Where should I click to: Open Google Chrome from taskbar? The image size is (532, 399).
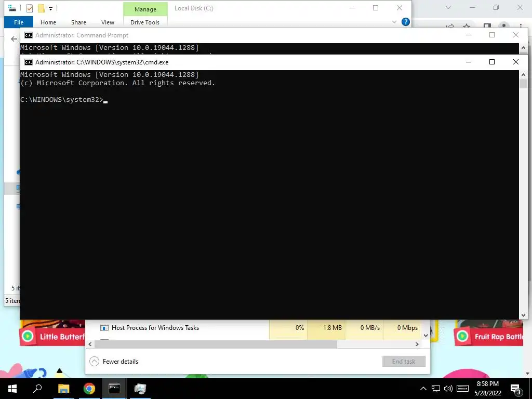89,389
